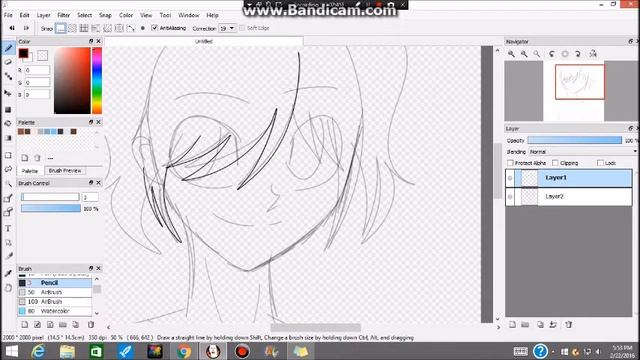Toggle the layer Lock checkbox
The height and width of the screenshot is (360, 640).
pyautogui.click(x=600, y=163)
